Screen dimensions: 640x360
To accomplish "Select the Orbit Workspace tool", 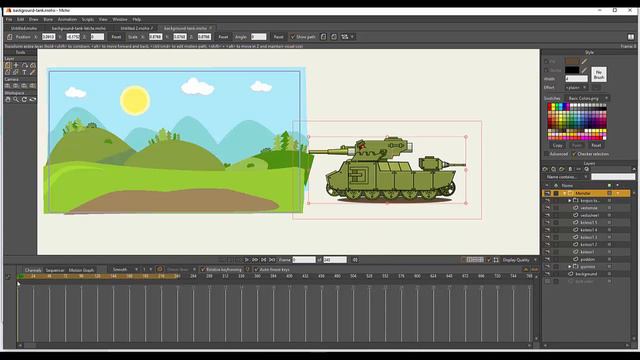I will (33, 99).
